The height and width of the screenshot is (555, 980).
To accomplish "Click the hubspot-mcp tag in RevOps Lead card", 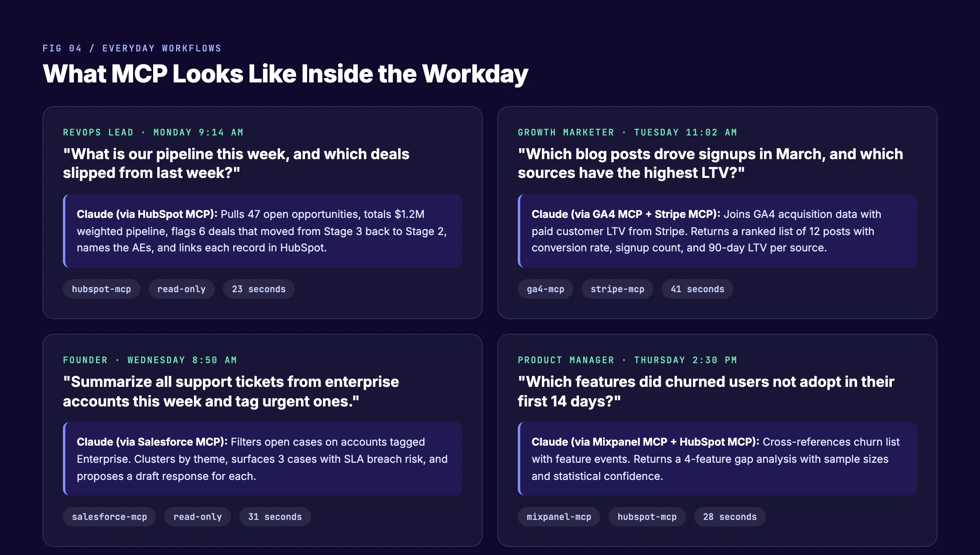I will 101,289.
